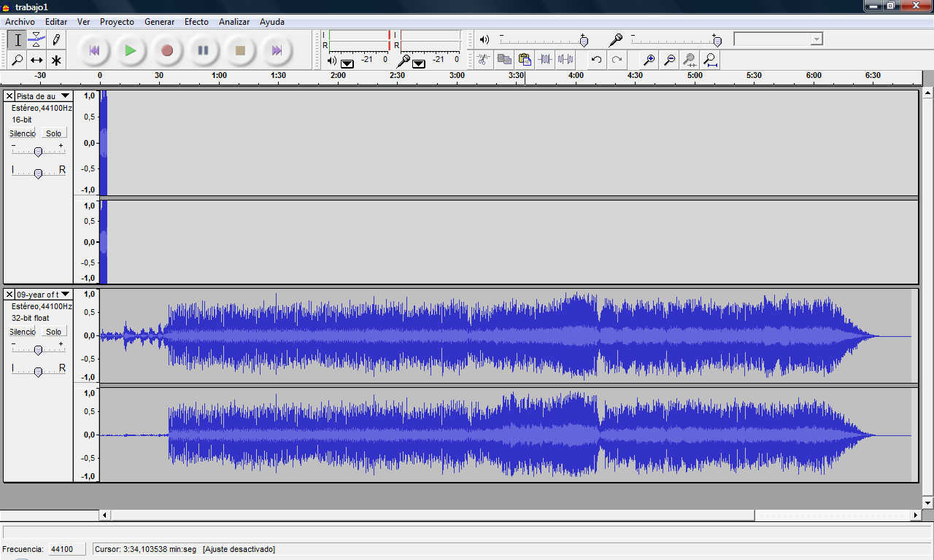The width and height of the screenshot is (934, 560).
Task: Click the Zoom In magnifier icon
Action: 649,60
